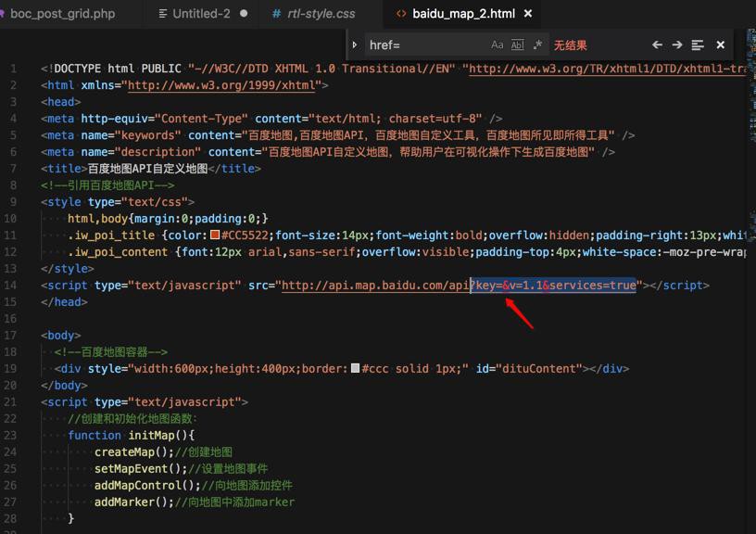Click the opening <body> tag on line 17
Image resolution: width=756 pixels, height=534 pixels.
tap(61, 336)
